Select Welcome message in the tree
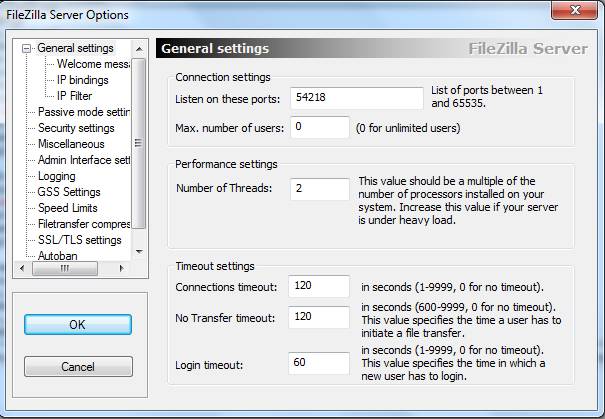Image resolution: width=605 pixels, height=419 pixels. click(93, 64)
